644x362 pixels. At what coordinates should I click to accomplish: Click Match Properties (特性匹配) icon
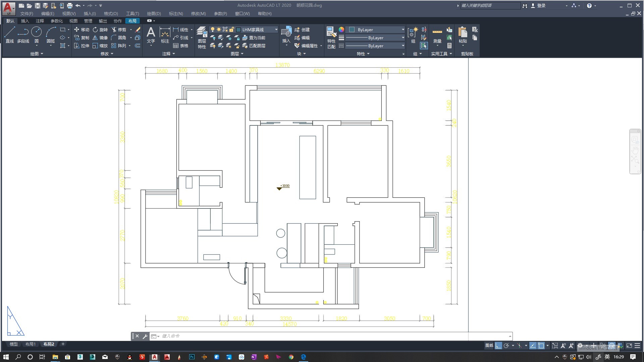331,38
